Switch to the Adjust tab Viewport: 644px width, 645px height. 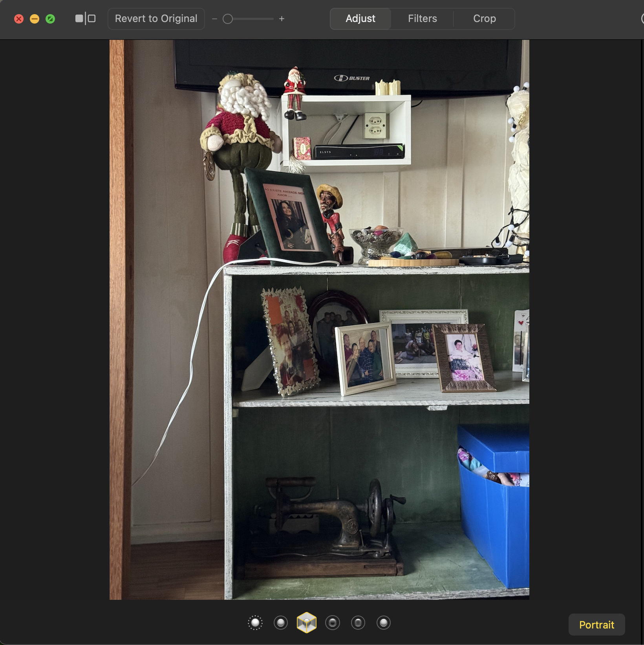[360, 18]
